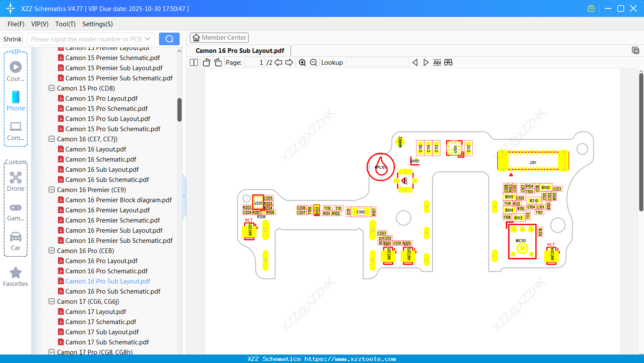Click the PDF viewer vertical scrollbar thumb
This screenshot has width=644, height=363.
click(641, 142)
